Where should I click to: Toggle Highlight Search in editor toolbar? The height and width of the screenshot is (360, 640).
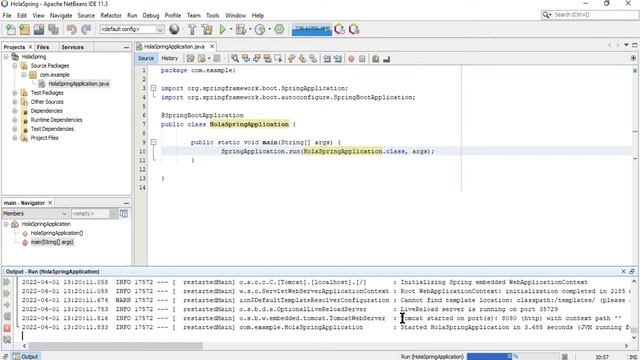[x=267, y=59]
